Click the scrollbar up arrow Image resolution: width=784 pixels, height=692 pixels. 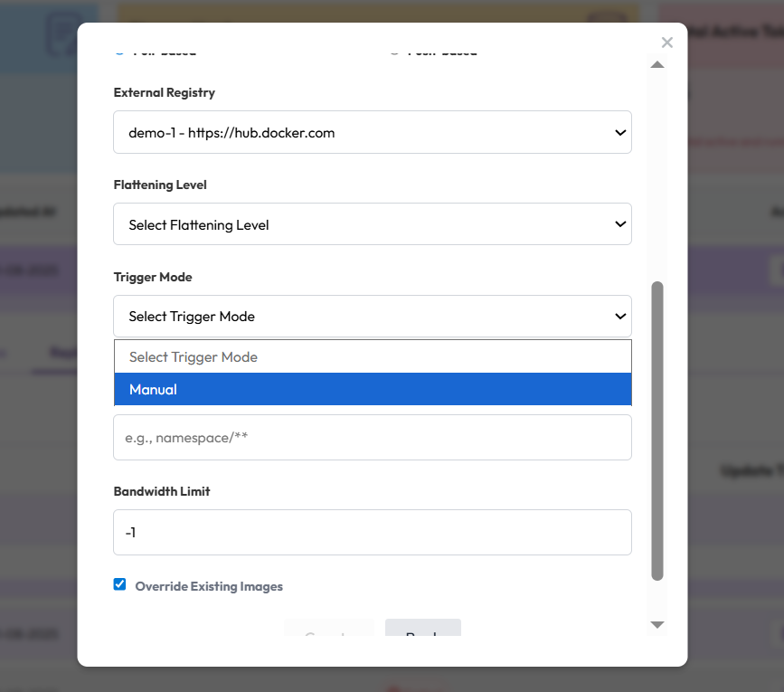point(657,64)
